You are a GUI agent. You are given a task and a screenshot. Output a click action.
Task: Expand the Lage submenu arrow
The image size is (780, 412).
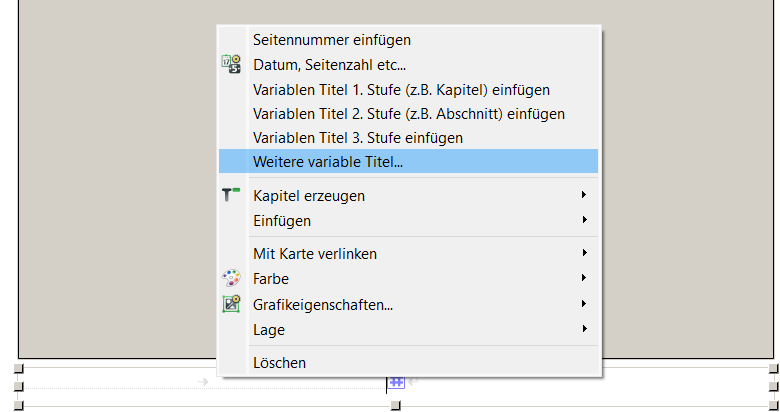point(584,328)
